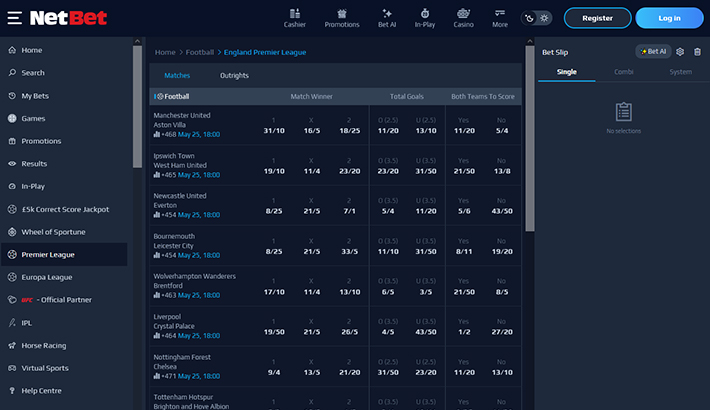The width and height of the screenshot is (710, 410).
Task: Switch to the Matches tab
Action: tap(177, 75)
